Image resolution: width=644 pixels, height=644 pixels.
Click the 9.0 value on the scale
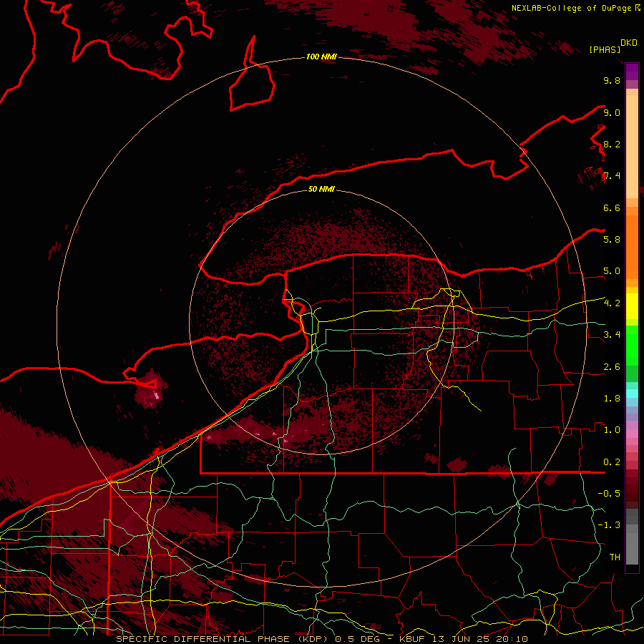pyautogui.click(x=611, y=112)
